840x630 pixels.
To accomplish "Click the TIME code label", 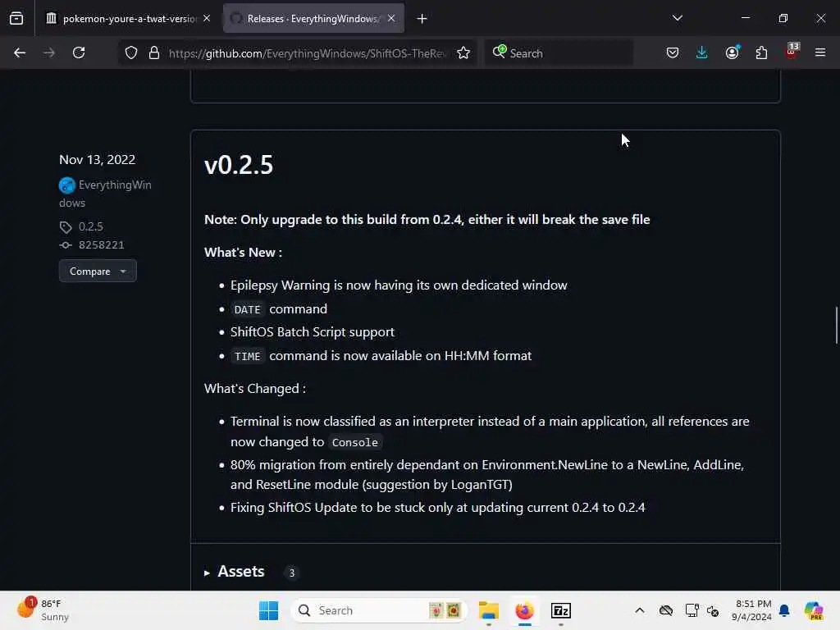I will [247, 356].
